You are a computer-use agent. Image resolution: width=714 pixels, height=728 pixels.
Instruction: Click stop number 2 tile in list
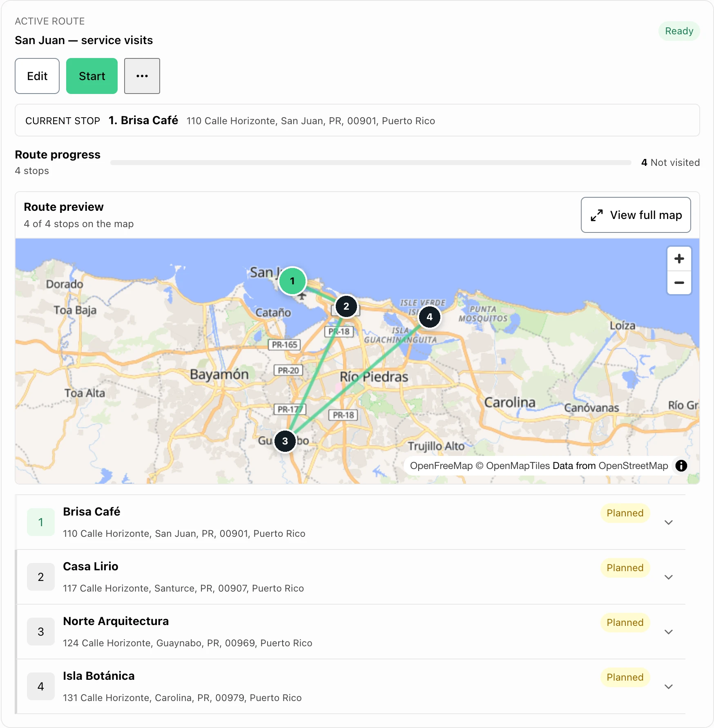(x=41, y=577)
